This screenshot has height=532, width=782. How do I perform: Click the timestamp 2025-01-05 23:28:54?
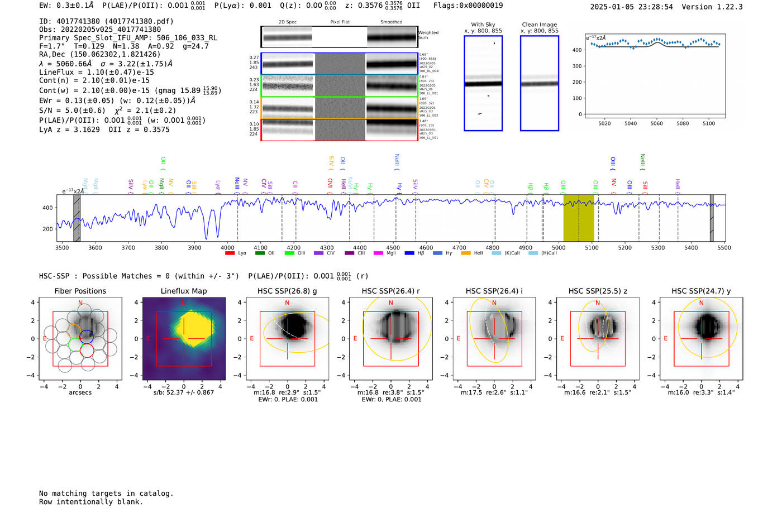point(632,7)
